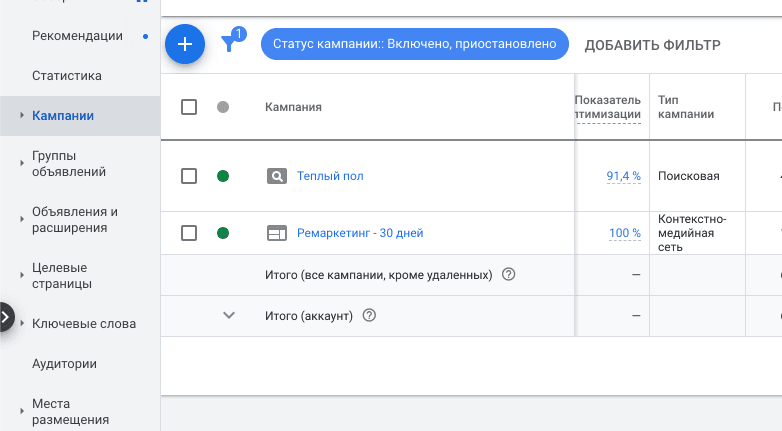Open Аудитории section
782x431 pixels.
[64, 364]
